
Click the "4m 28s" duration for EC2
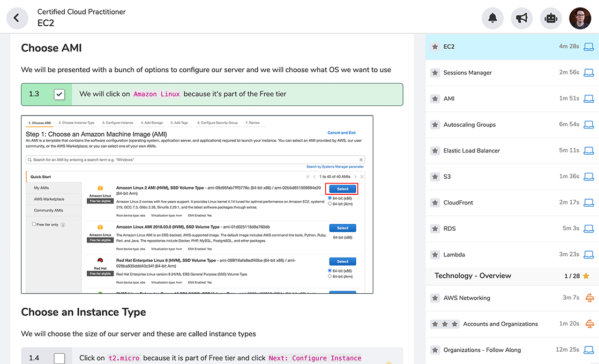coord(569,46)
